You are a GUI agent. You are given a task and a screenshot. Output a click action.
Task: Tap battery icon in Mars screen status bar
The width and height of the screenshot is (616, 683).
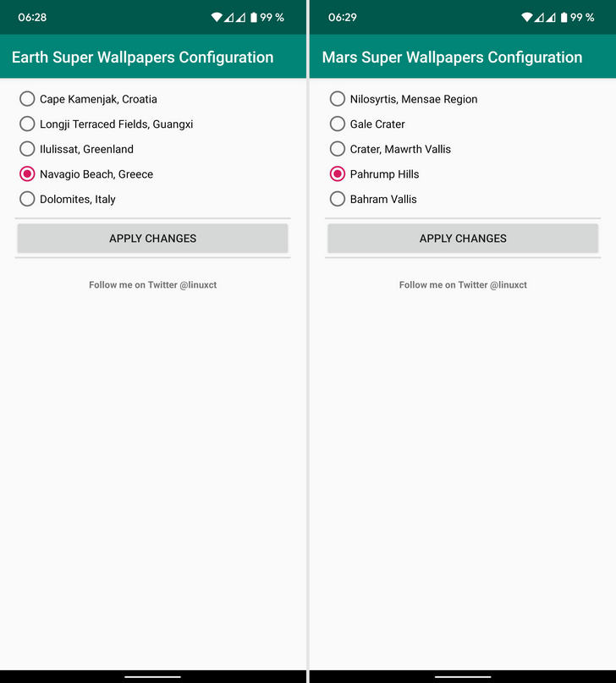pos(564,18)
